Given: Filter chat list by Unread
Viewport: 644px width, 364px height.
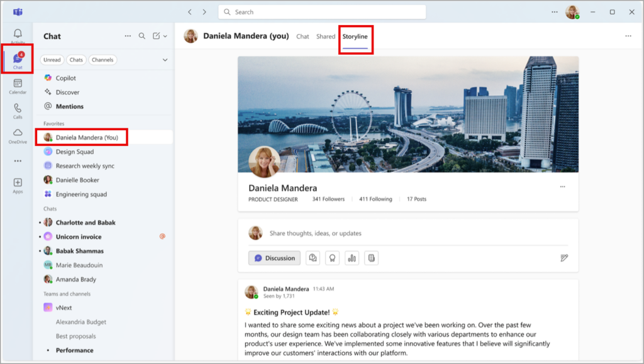Looking at the screenshot, I should [x=52, y=60].
